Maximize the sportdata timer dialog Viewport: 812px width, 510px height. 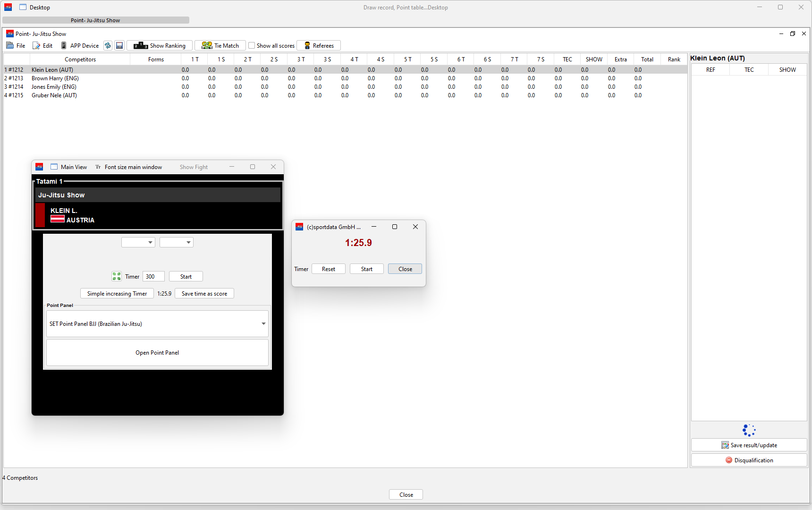[394, 227]
